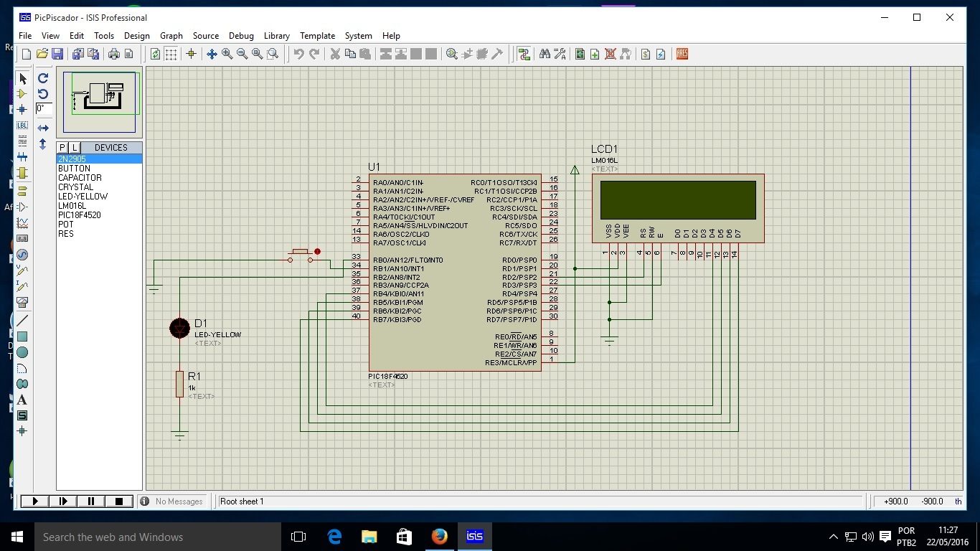
Task: Select 2D line graphics tool
Action: 22,321
